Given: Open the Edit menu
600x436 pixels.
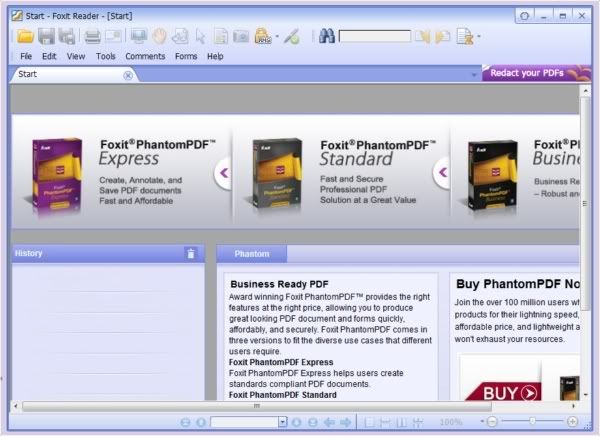Looking at the screenshot, I should point(49,56).
